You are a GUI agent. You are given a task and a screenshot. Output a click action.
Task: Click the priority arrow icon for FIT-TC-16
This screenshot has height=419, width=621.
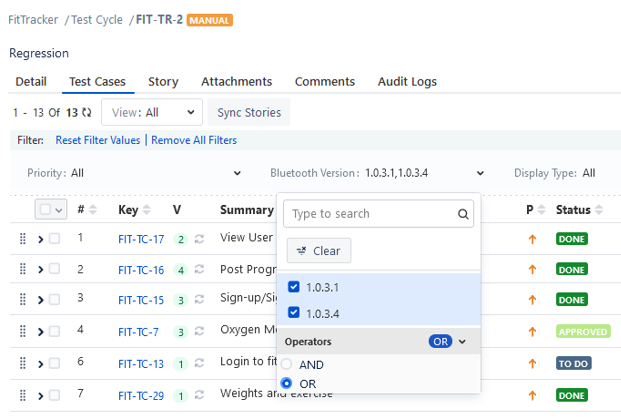tap(532, 269)
